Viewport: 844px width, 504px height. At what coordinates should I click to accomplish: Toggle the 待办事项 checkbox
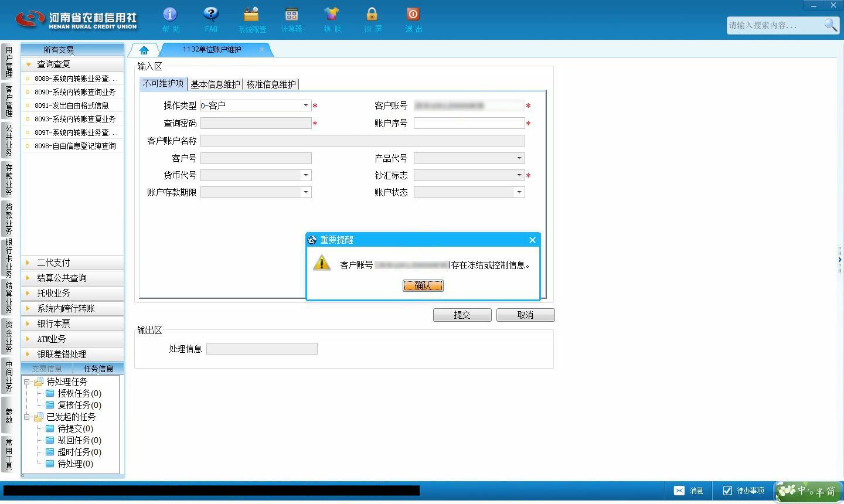(727, 491)
